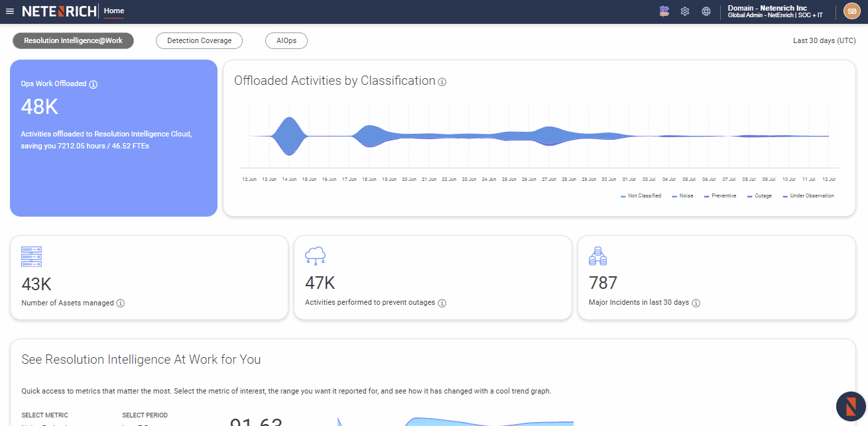Toggle the Under Observation legend entry
The height and width of the screenshot is (426, 868).
pos(808,196)
